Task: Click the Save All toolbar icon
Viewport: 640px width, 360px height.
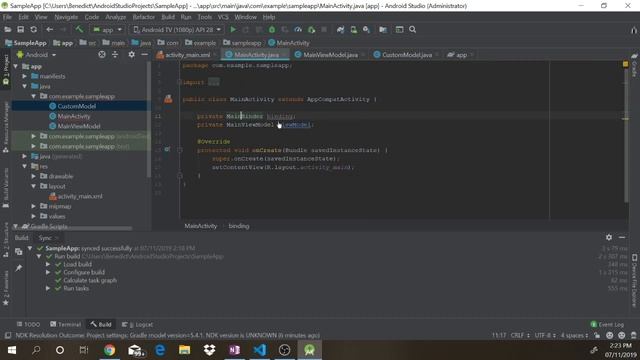Action: (20, 30)
